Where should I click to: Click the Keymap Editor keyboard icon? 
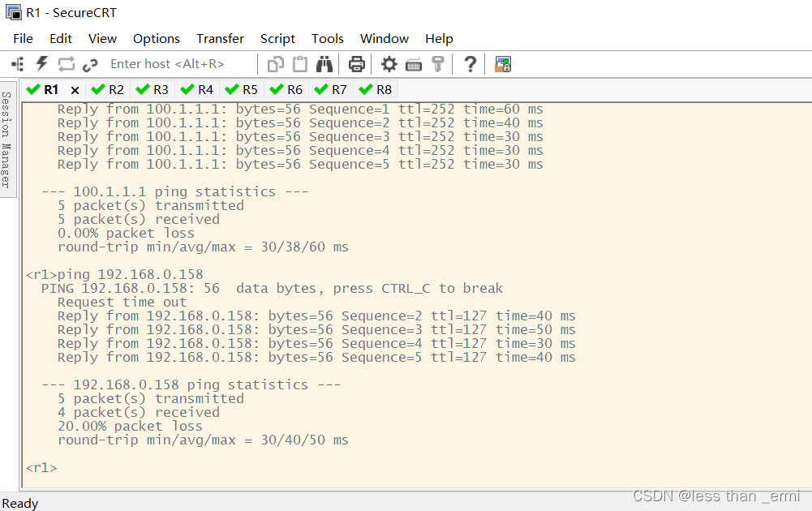coord(413,65)
